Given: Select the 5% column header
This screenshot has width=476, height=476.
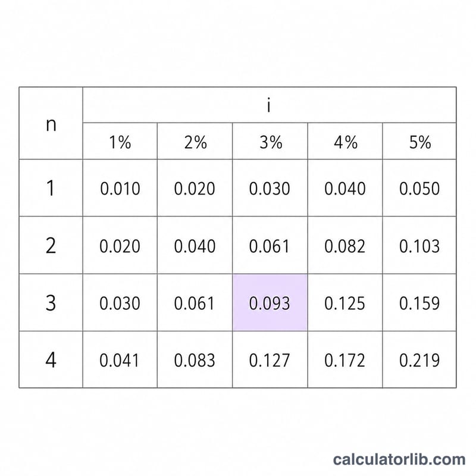Looking at the screenshot, I should coord(419,141).
